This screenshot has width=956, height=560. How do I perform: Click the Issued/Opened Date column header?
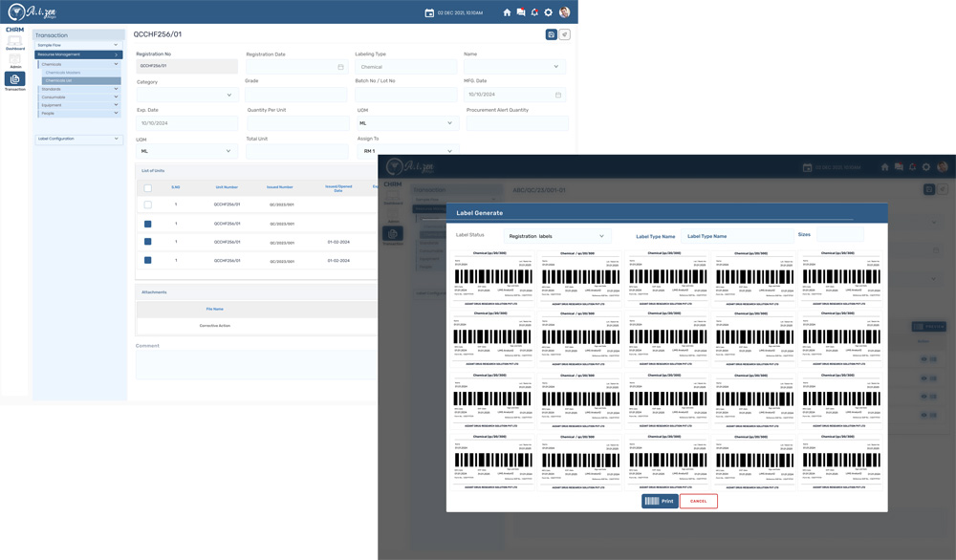point(338,188)
